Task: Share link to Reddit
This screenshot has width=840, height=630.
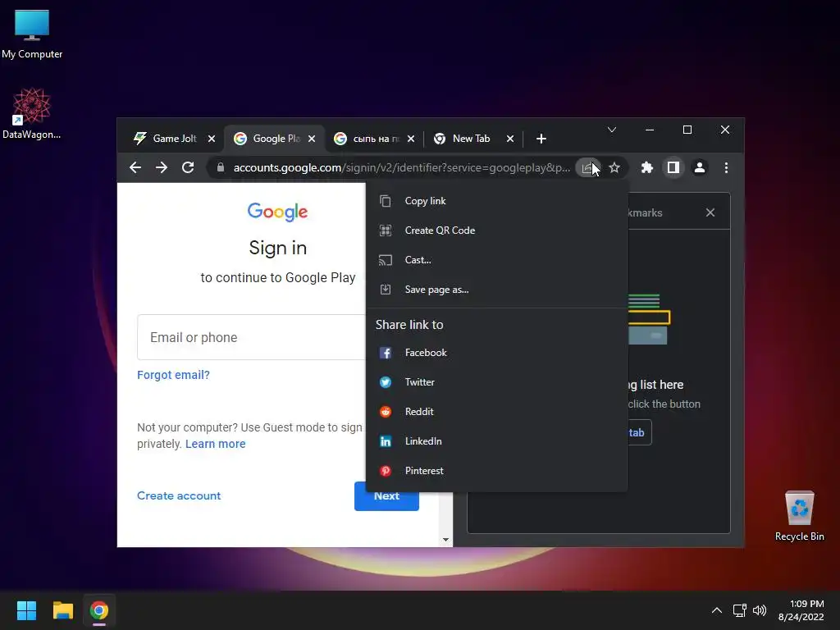Action: 496,412
